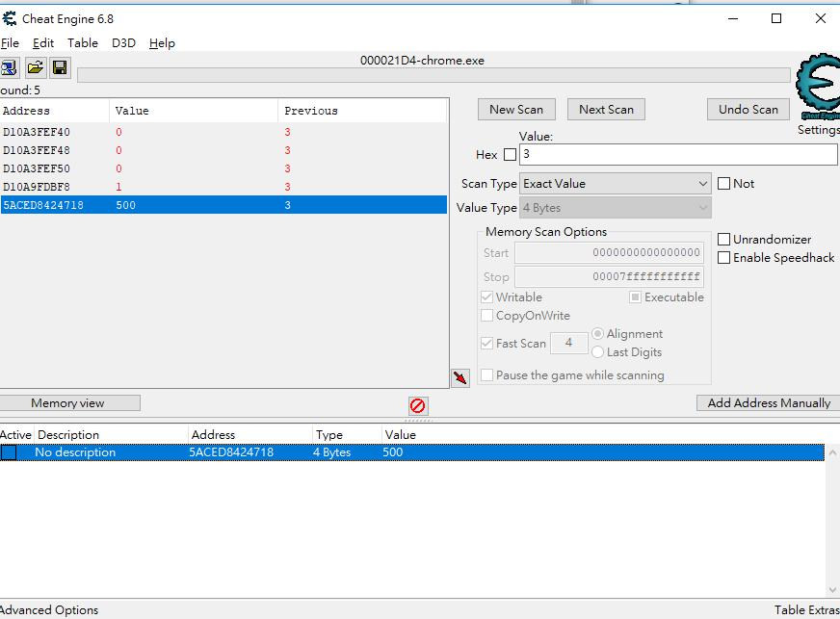Open the D3D menu
Viewport: 840px width, 619px height.
point(123,42)
